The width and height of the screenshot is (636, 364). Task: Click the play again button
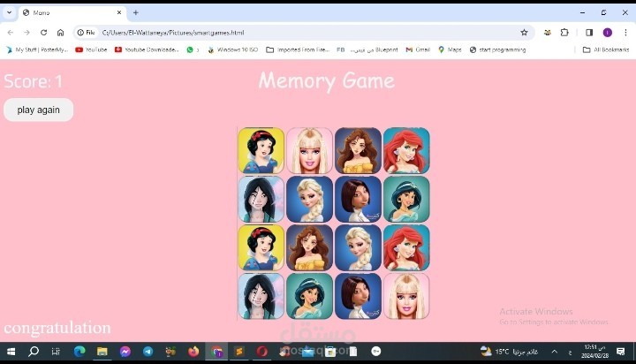(x=39, y=110)
